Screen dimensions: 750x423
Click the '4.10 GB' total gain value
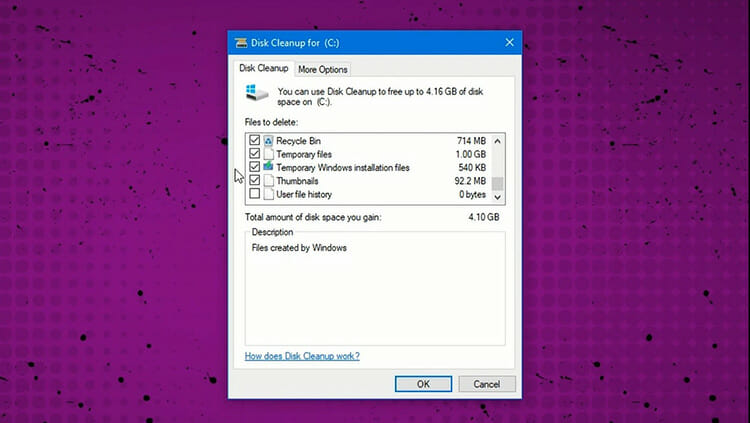(484, 217)
